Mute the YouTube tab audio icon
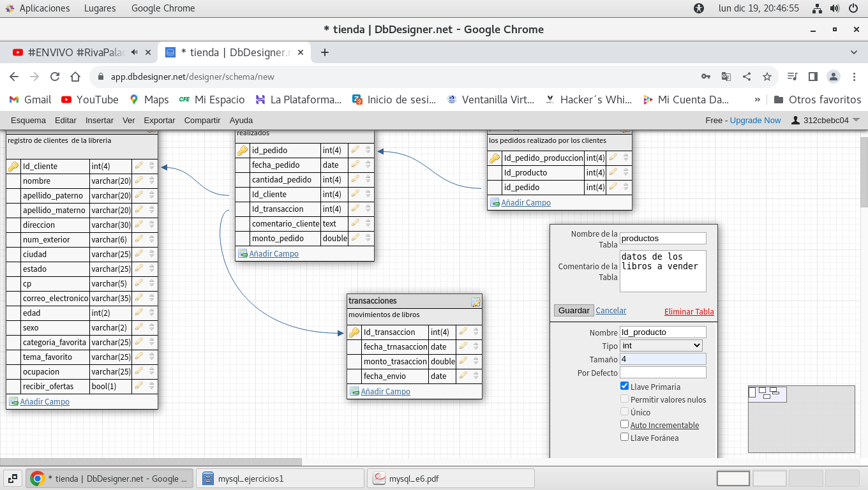 (x=135, y=52)
